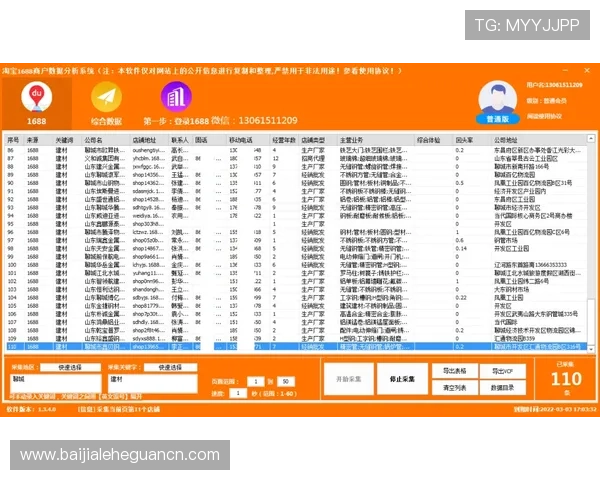600x480 pixels.
Task: Click the 到期时间 expiry status text
Action: coord(554,410)
